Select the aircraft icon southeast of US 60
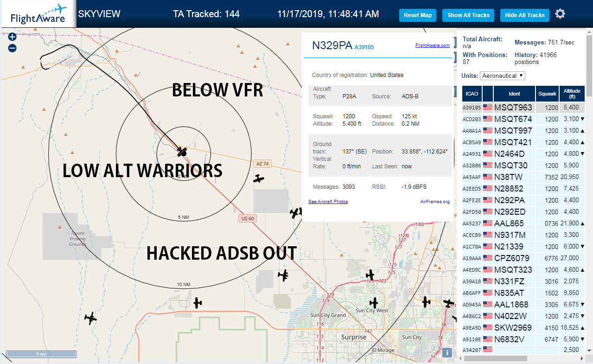Viewport: 593px width, 364px height. (x=295, y=213)
